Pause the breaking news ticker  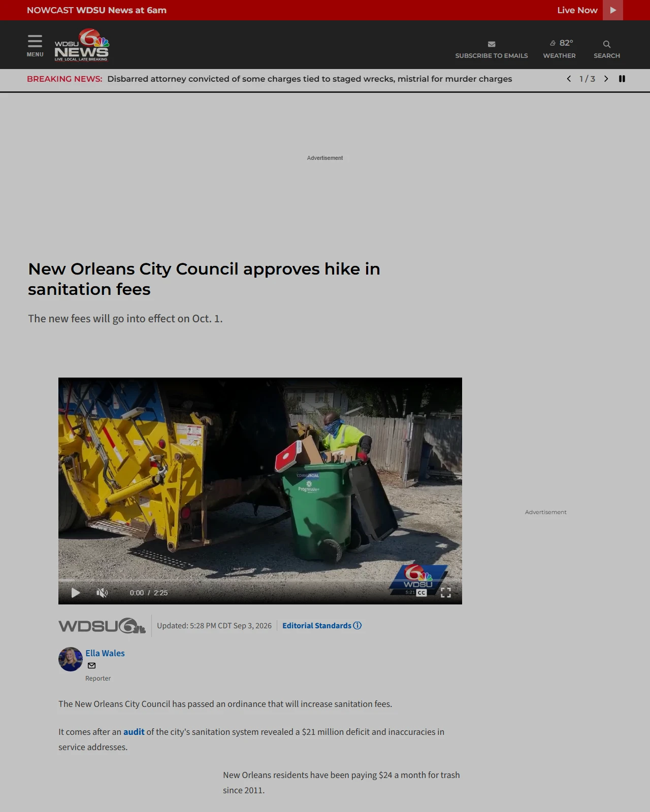(x=622, y=79)
